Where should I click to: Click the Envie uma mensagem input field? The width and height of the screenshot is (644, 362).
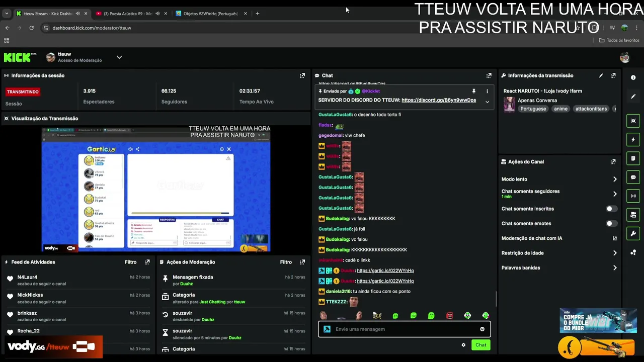(405, 329)
